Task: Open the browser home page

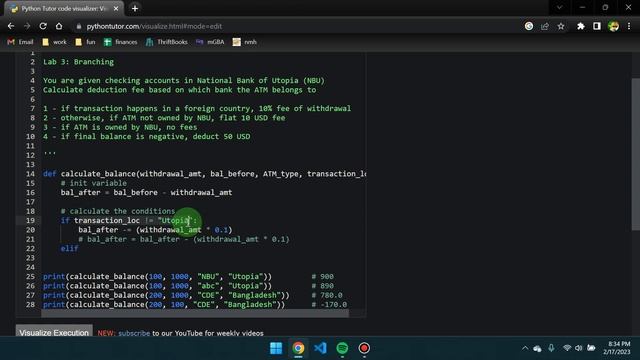Action: tap(59, 26)
